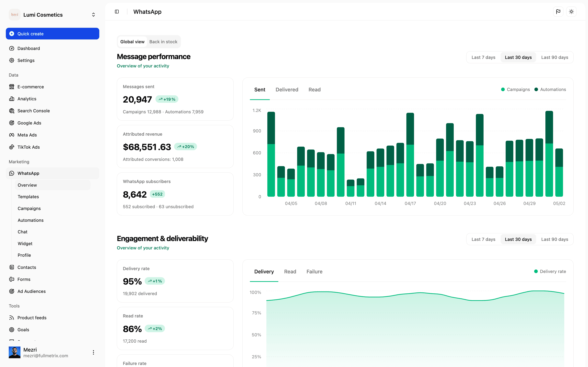This screenshot has width=588, height=367.
Task: Open the Product feeds RSS icon
Action: (x=12, y=318)
